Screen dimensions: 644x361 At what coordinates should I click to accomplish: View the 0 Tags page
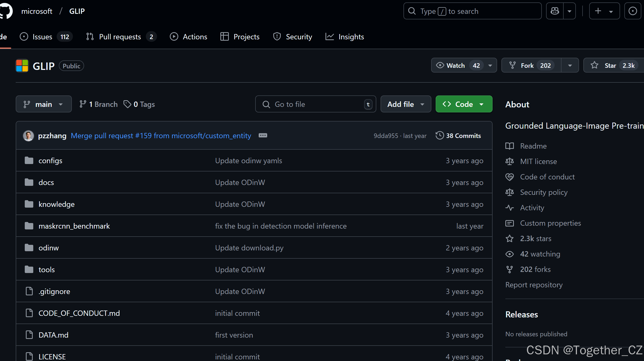[x=139, y=104]
